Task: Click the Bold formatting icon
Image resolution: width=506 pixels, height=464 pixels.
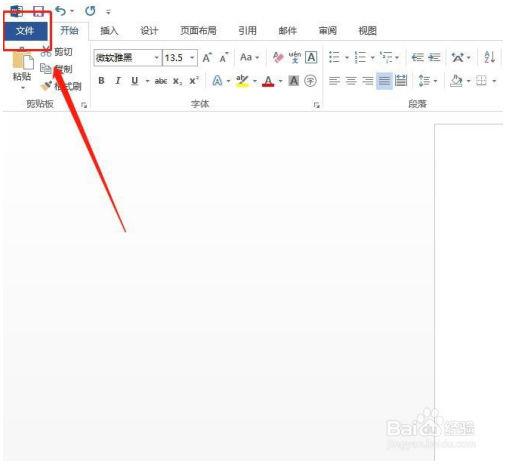Action: point(101,81)
